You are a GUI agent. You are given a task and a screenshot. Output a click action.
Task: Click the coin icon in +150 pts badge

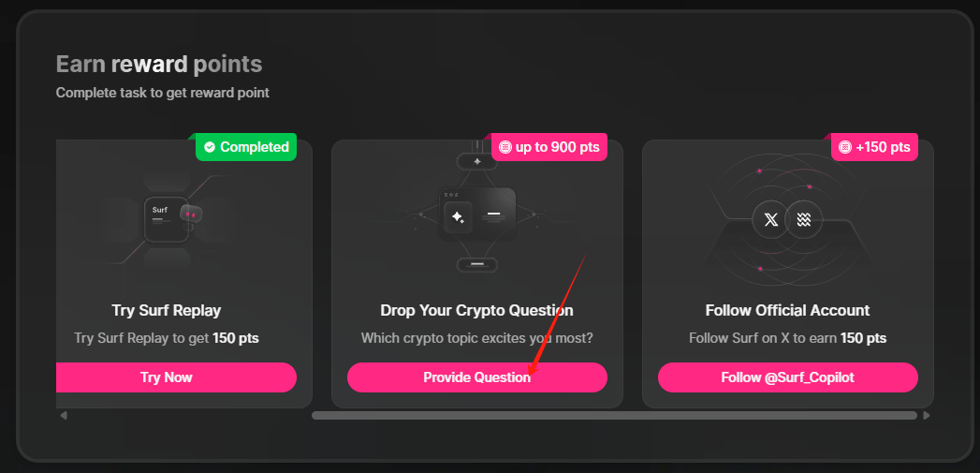845,147
